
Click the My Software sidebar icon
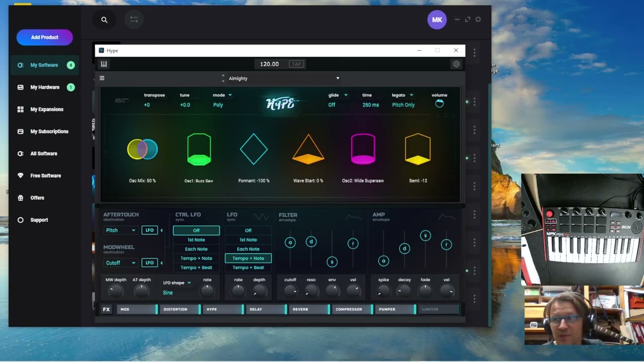pyautogui.click(x=21, y=65)
